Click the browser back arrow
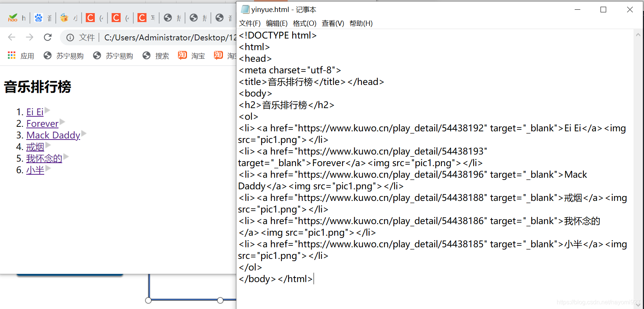The width and height of the screenshot is (644, 309). coord(12,37)
